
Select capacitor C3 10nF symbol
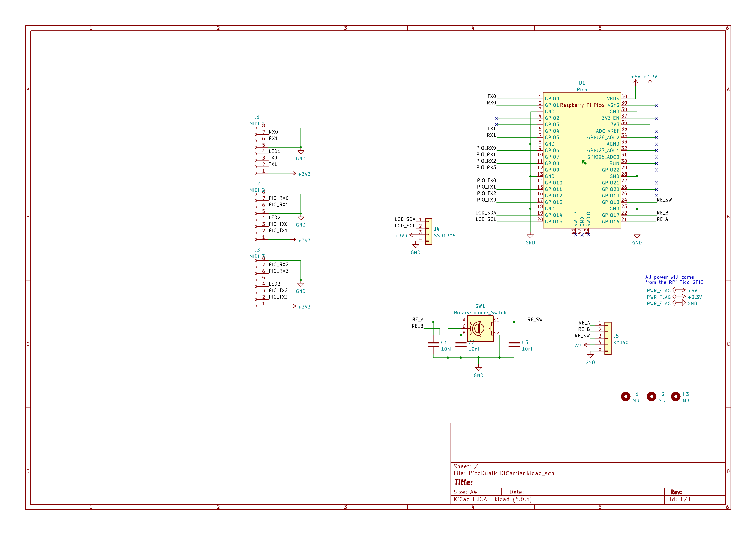514,345
